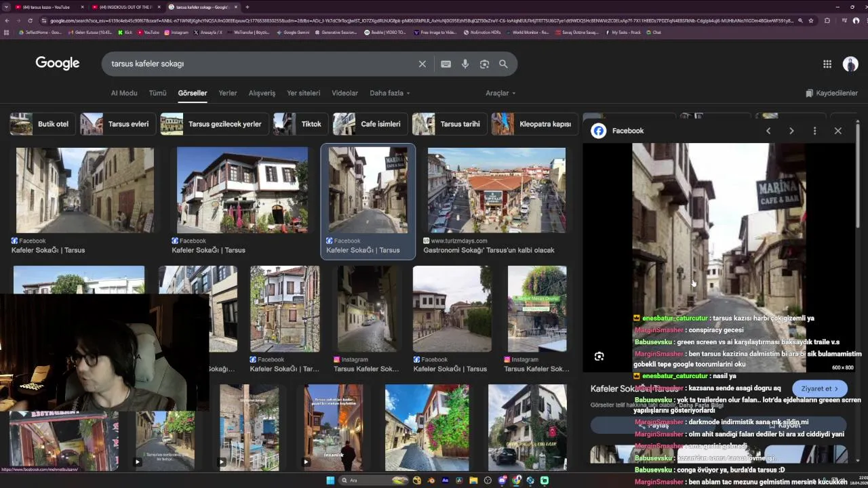Viewport: 868px width, 488px height.
Task: Open the Facebook source link in the preview header
Action: pos(618,131)
